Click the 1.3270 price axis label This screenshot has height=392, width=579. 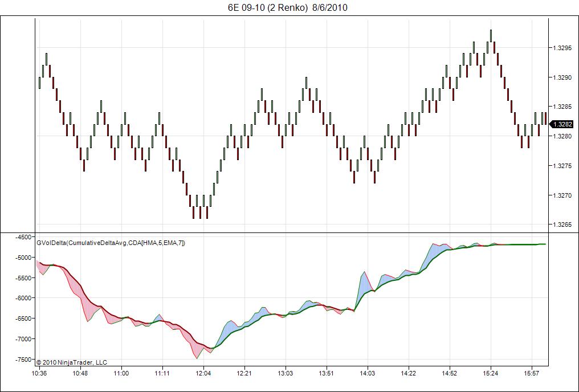562,195
